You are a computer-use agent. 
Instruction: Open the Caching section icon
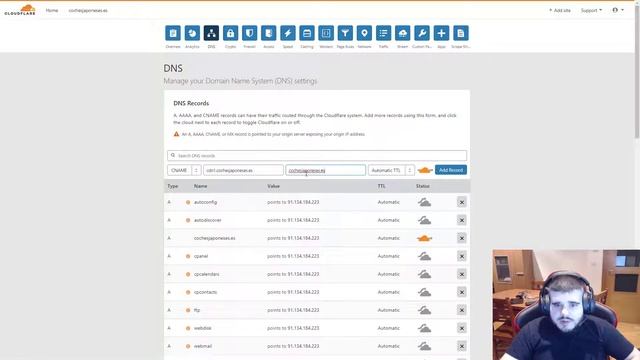[307, 33]
